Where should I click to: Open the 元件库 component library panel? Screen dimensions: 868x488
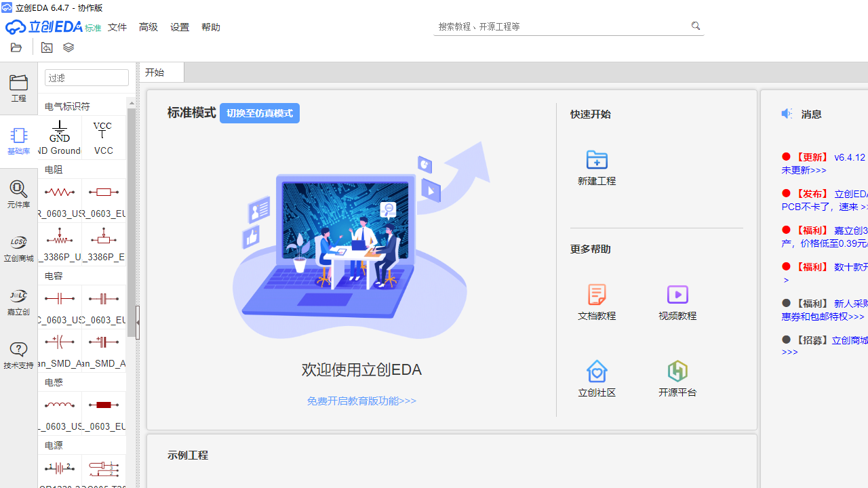click(18, 195)
